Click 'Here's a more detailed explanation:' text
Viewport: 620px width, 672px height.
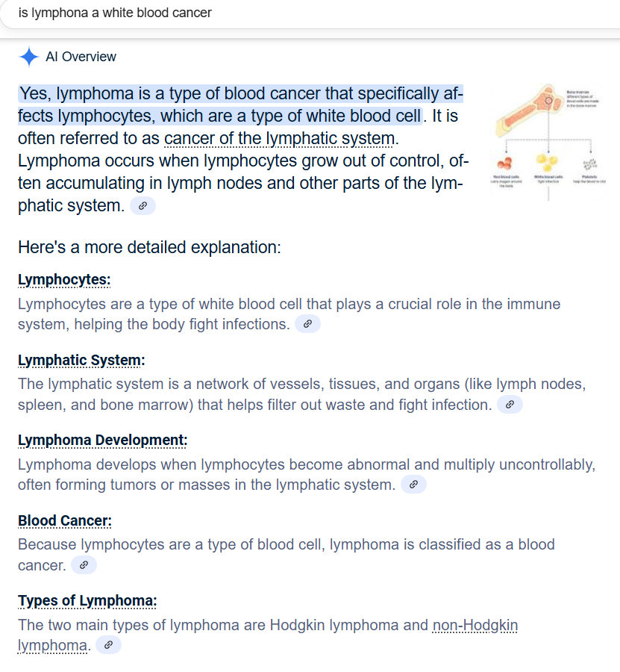149,247
